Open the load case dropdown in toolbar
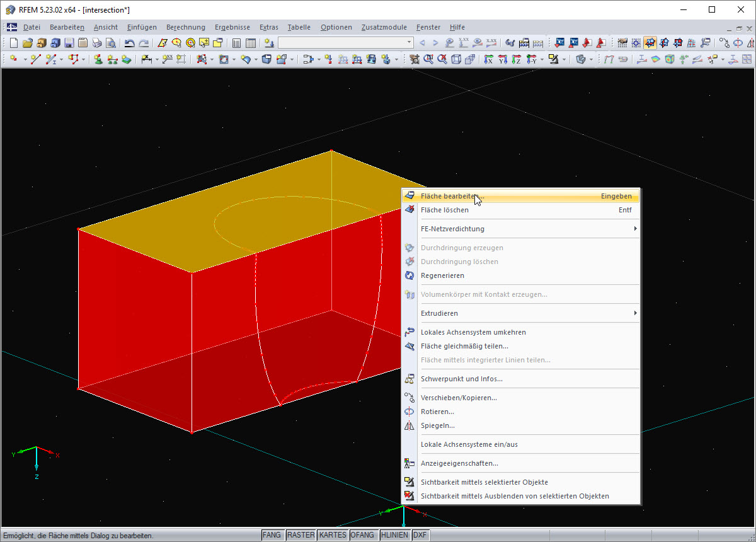Screen dimensions: 756x542 click(409, 43)
